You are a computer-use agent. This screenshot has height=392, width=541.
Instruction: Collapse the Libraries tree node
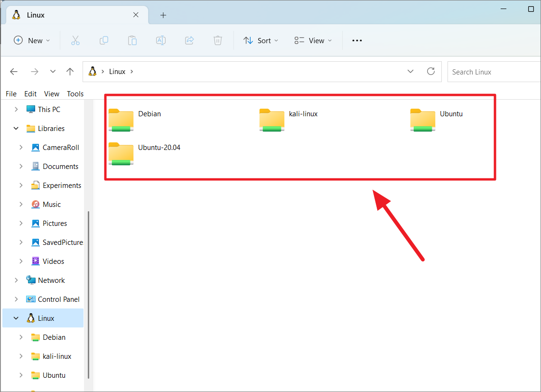(16, 128)
